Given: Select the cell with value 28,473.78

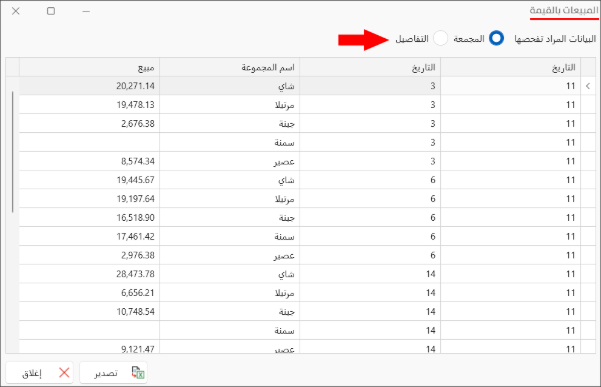Looking at the screenshot, I should (89, 274).
